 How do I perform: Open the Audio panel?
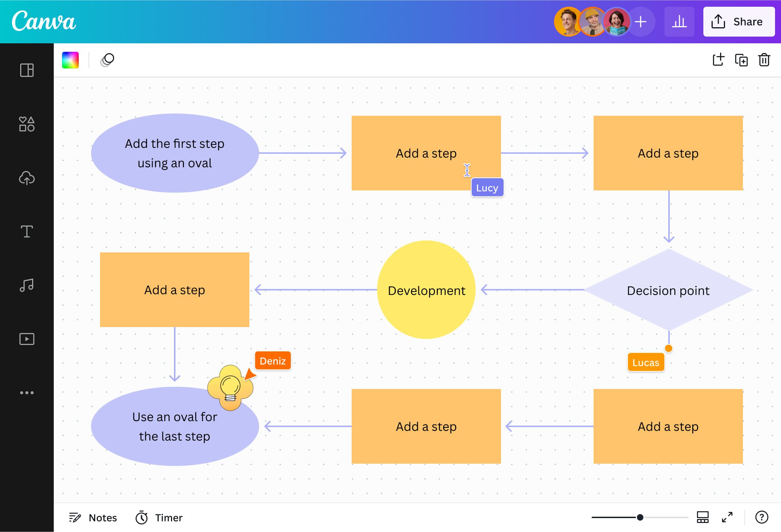click(x=27, y=285)
